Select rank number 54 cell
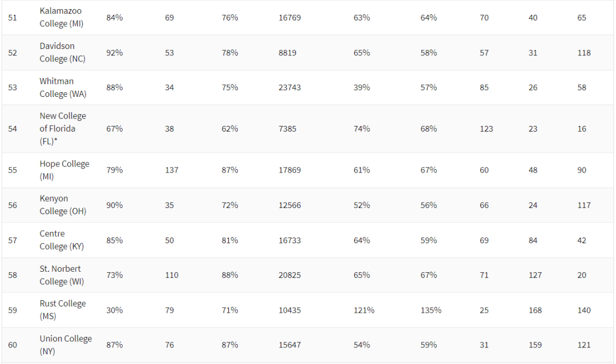This screenshot has height=364, width=616. tap(13, 129)
